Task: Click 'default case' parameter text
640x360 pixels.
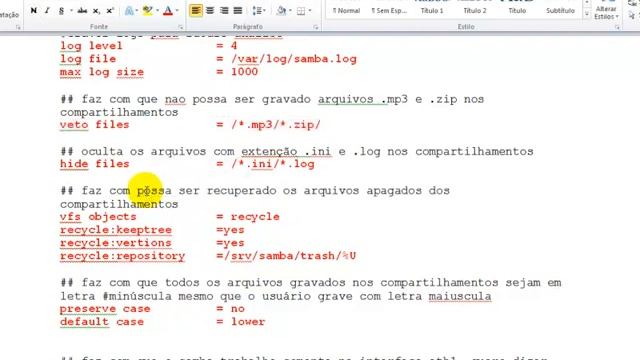Action: click(x=102, y=322)
